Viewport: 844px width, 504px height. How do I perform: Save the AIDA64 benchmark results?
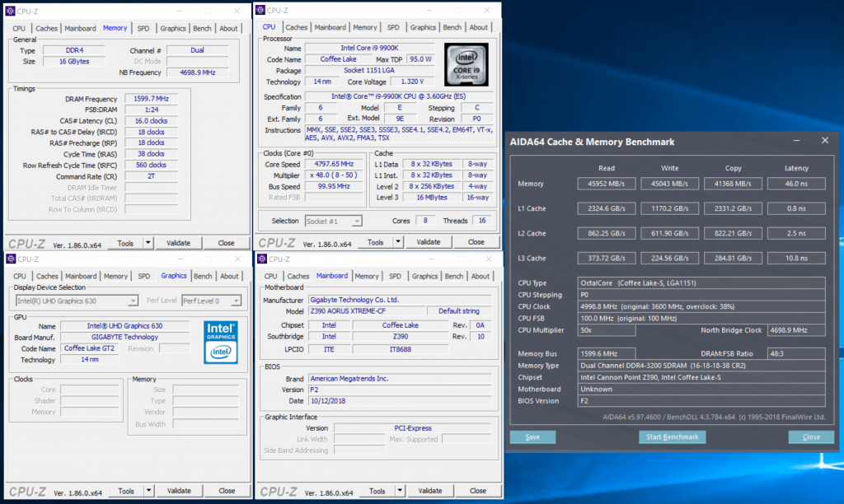tap(533, 436)
